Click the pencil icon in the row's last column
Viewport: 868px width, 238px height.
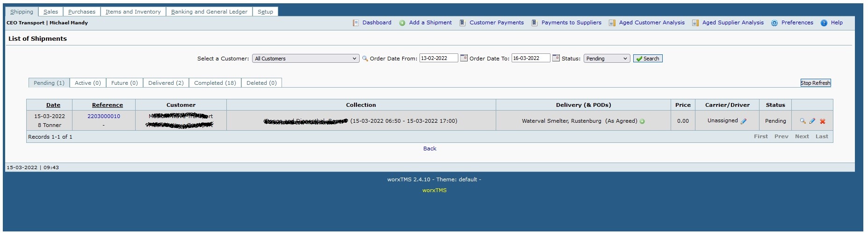pyautogui.click(x=812, y=121)
